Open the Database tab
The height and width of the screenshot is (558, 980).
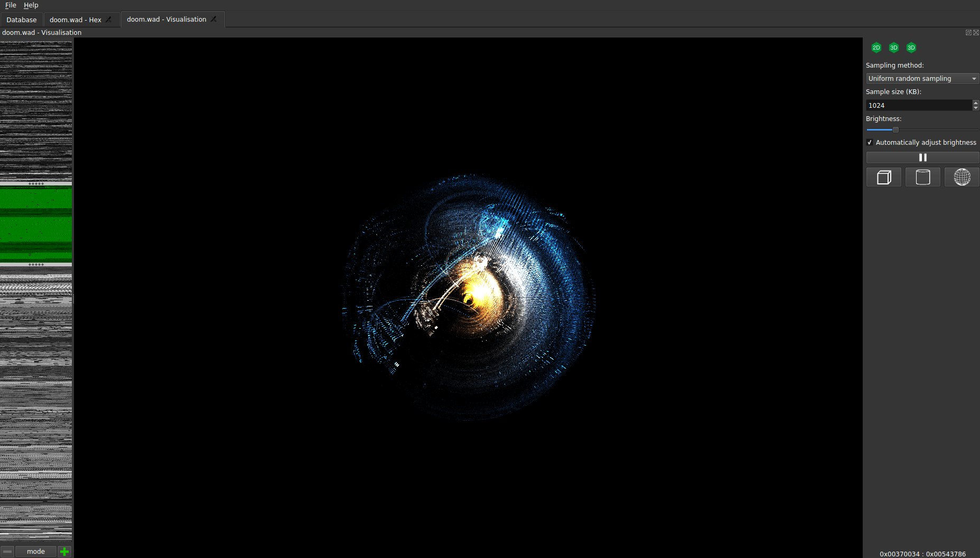click(x=22, y=20)
